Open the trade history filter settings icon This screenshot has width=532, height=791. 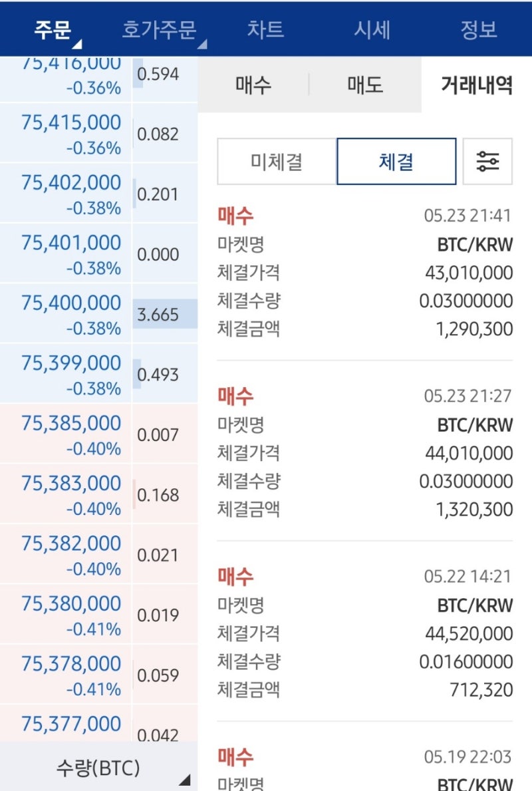click(487, 162)
